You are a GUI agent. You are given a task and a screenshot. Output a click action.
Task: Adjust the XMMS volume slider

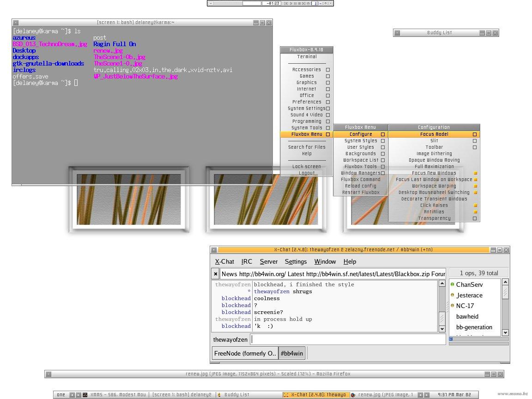click(x=314, y=3)
